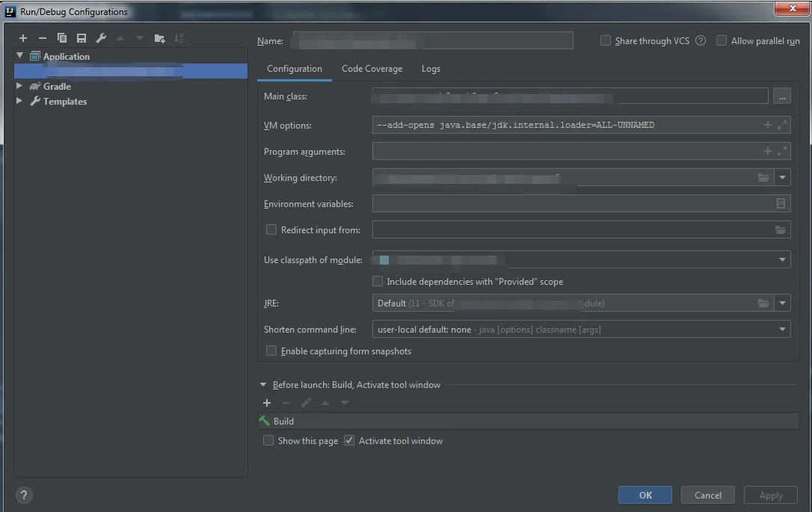Screen dimensions: 812x512
Task: Add a new configuration with the plus icon
Action: point(22,38)
